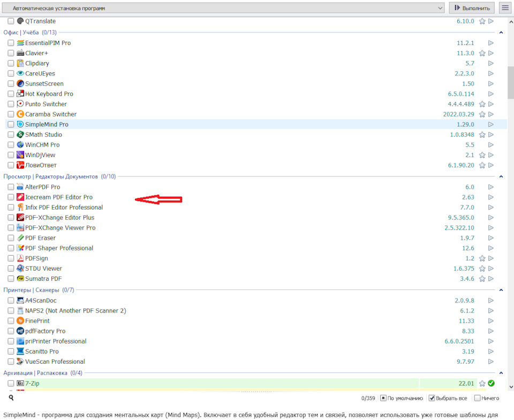Check the NAPS2 checkbox
Image resolution: width=514 pixels, height=420 pixels.
(x=11, y=310)
